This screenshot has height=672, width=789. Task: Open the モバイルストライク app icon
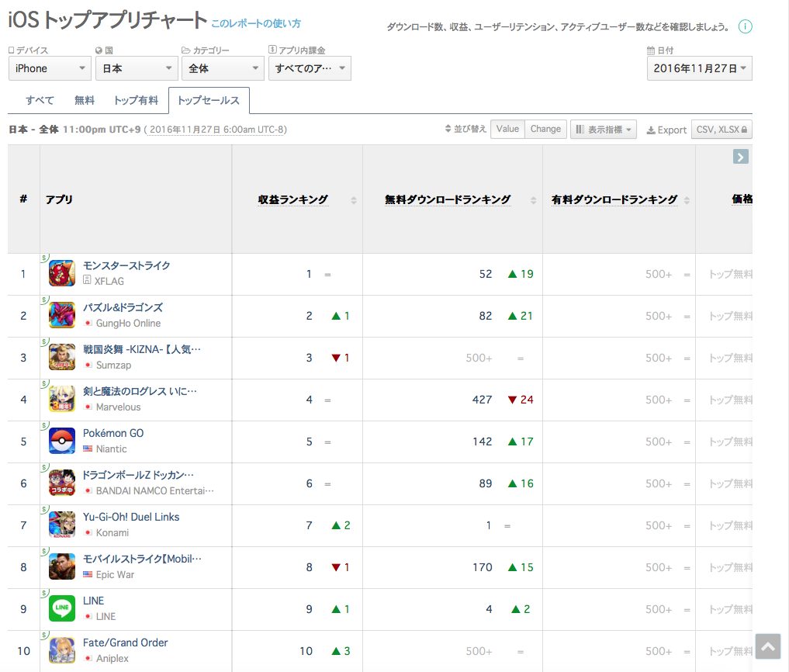pyautogui.click(x=62, y=566)
